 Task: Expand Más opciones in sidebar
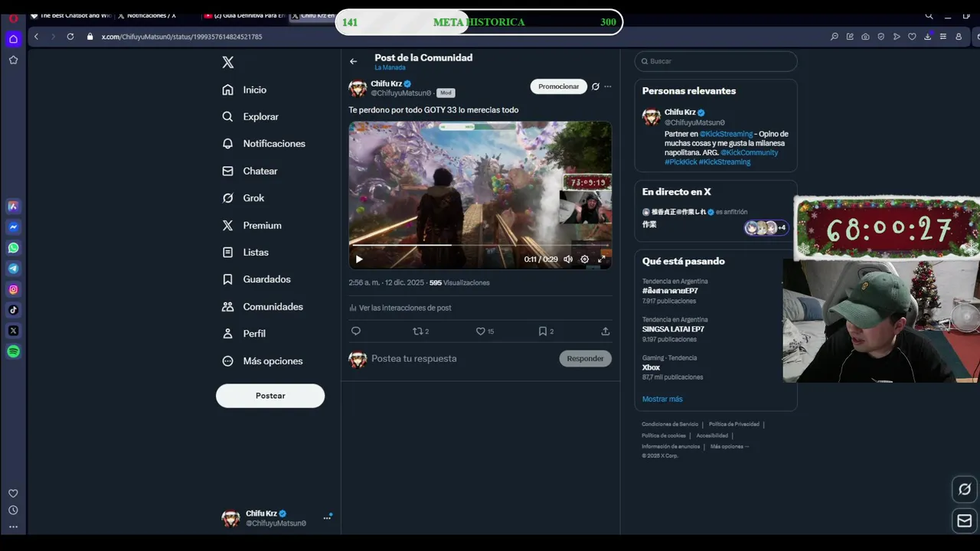click(x=262, y=361)
